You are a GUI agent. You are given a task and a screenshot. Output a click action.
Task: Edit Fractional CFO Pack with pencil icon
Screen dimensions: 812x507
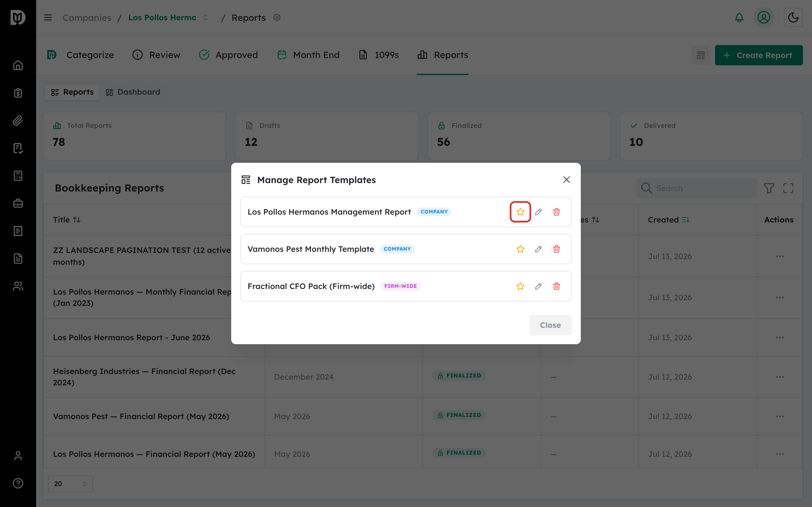click(538, 286)
